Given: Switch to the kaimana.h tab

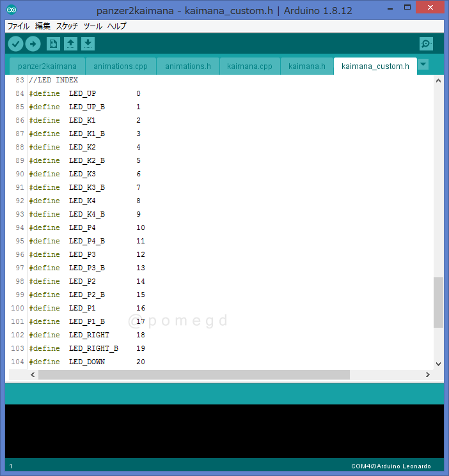Looking at the screenshot, I should click(x=307, y=66).
